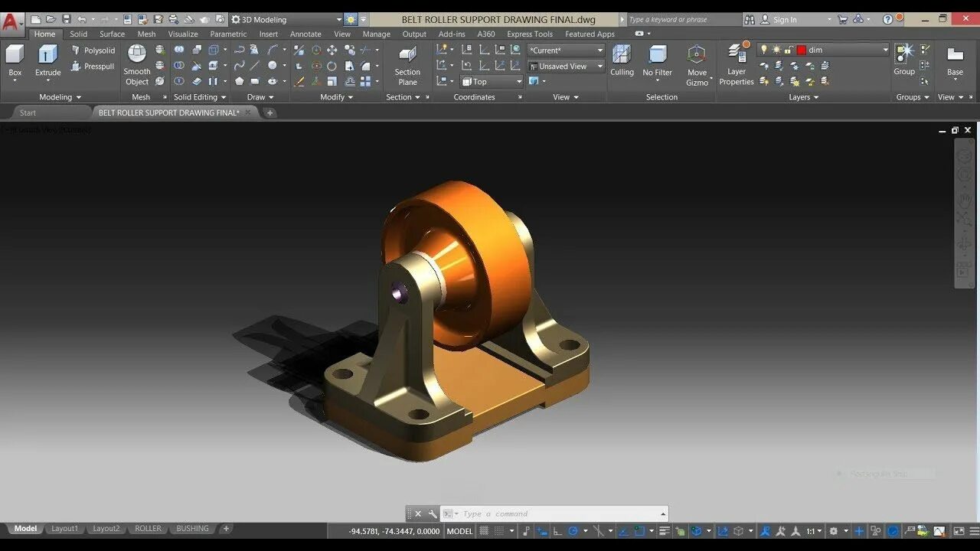Click the Help question mark icon
This screenshot has height=551, width=980.
[x=888, y=19]
